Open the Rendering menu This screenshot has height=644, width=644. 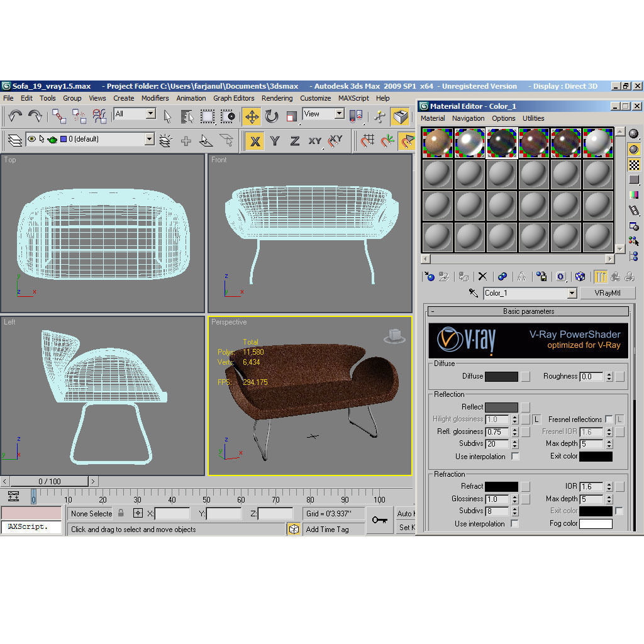pos(277,98)
